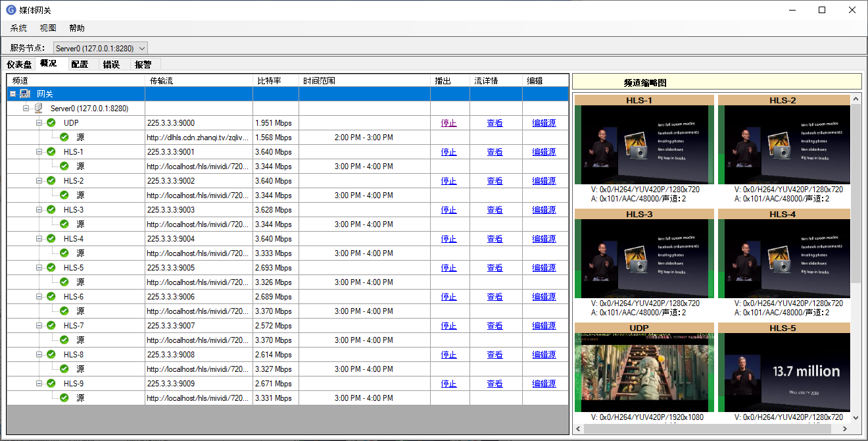Screen dimensions: 868x441
Task: Click green check icon of HLS-3 source row
Action: (64, 224)
